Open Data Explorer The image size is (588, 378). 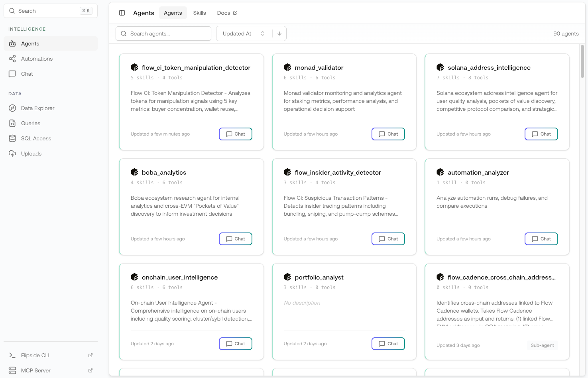click(38, 108)
